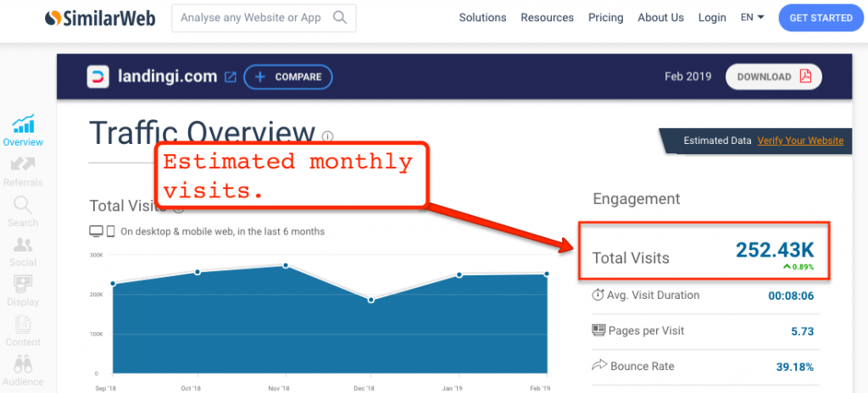
Task: Open the About Us menu
Action: click(660, 18)
